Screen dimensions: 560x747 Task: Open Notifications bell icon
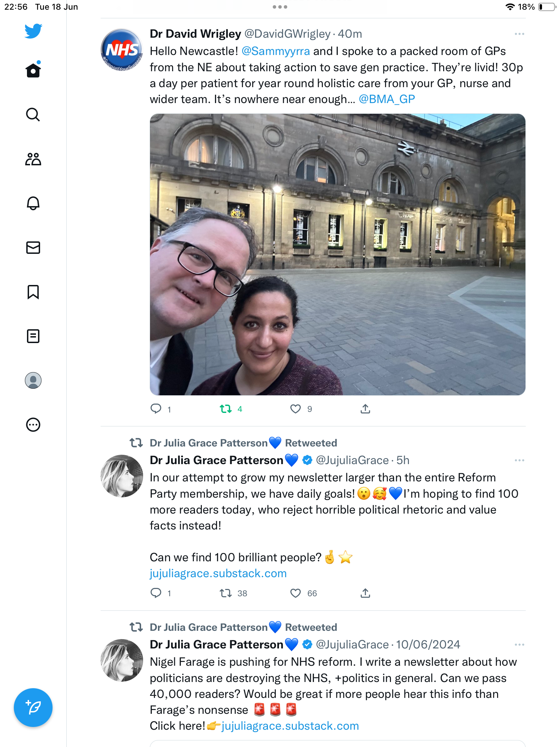(33, 203)
